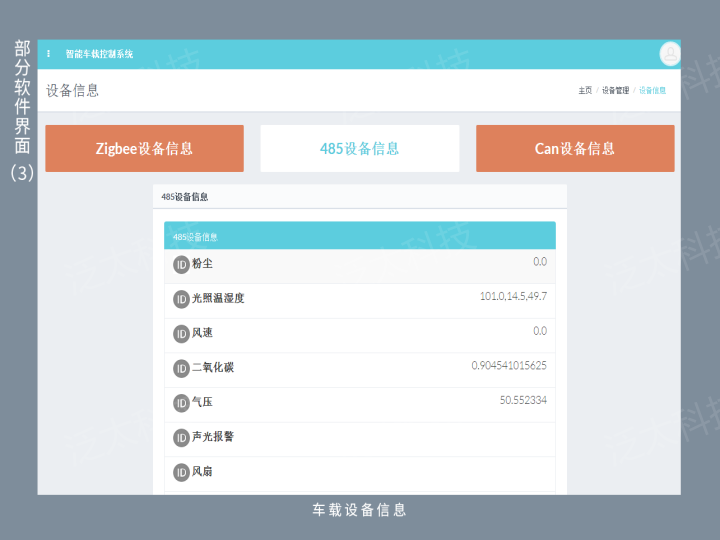
Task: Click the ID badge next to 风扇
Action: 181,472
